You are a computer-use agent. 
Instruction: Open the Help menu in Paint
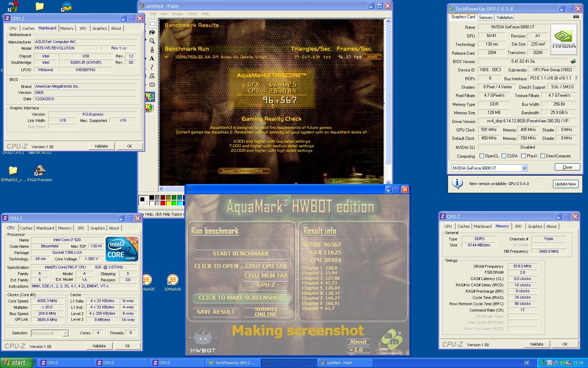tap(205, 14)
